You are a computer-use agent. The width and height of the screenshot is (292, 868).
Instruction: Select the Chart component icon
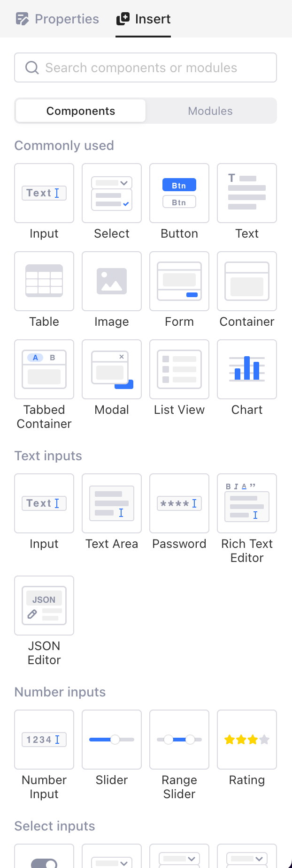[x=247, y=369]
